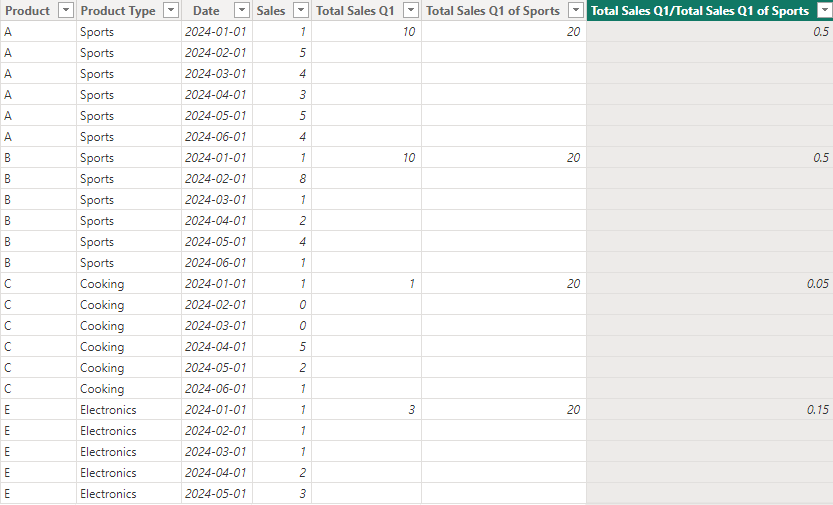The width and height of the screenshot is (833, 505).
Task: Click date 2024-01-01 in product A row
Action: [x=217, y=31]
